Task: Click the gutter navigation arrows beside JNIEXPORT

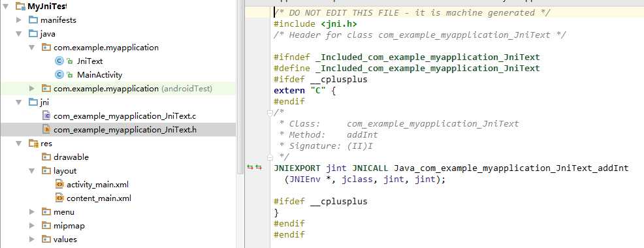Action: pyautogui.click(x=254, y=167)
